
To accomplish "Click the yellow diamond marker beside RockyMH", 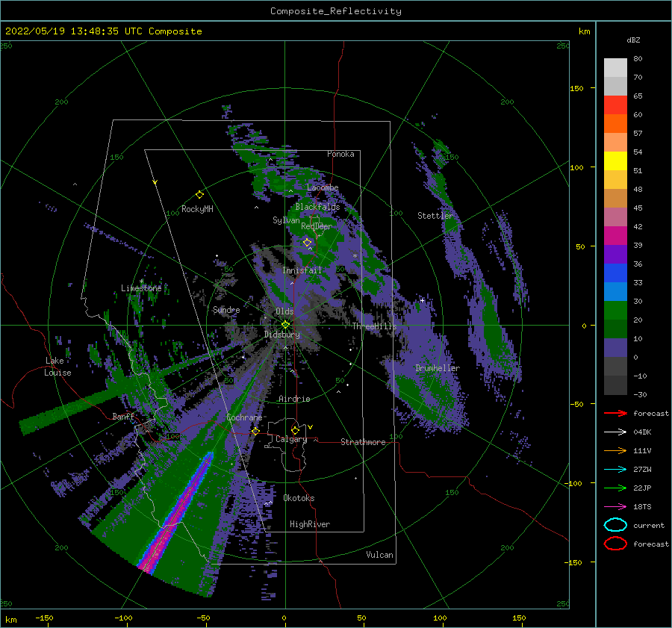I will [199, 195].
